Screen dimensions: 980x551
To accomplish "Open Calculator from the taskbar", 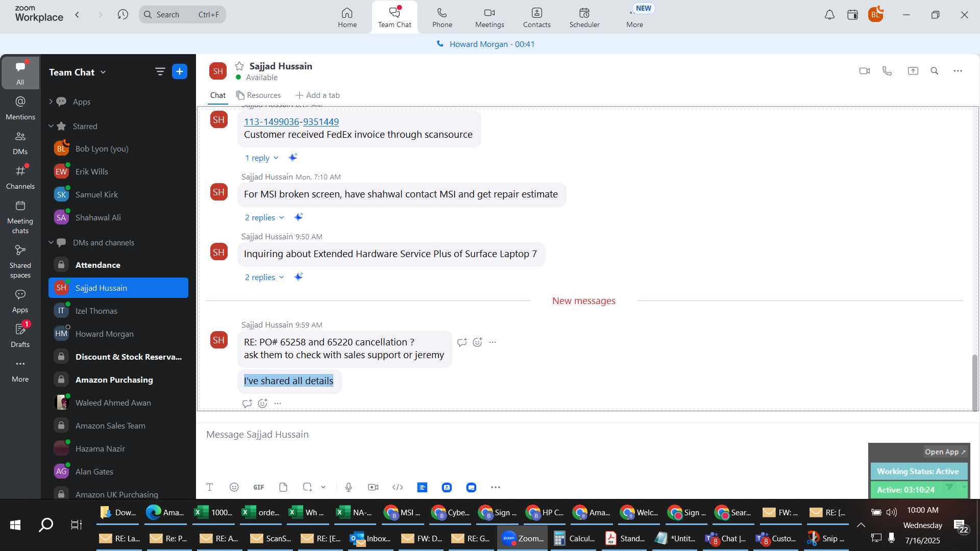I will tap(575, 539).
